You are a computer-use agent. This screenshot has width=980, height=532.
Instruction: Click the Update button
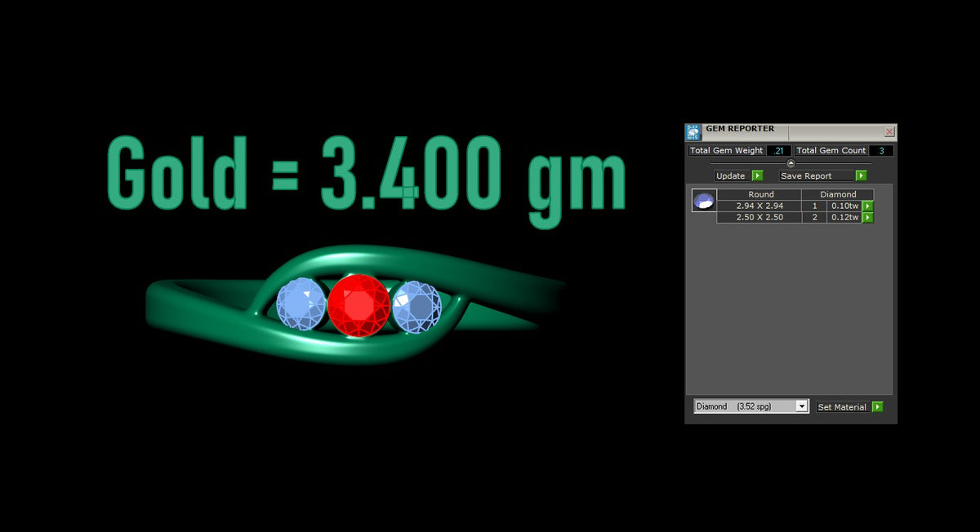pos(733,175)
